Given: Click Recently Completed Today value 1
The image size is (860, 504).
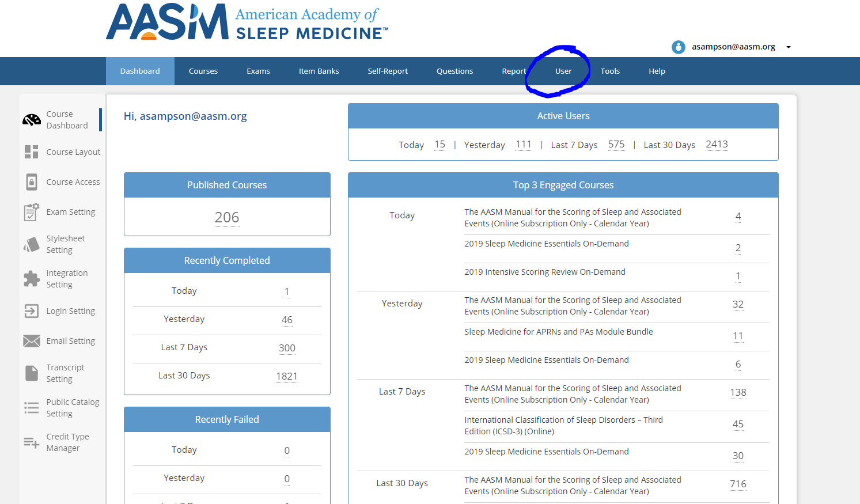Looking at the screenshot, I should [x=287, y=291].
